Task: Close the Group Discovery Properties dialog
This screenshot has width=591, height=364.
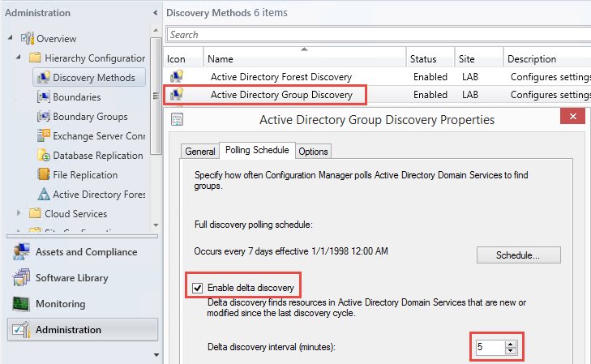Action: [572, 117]
